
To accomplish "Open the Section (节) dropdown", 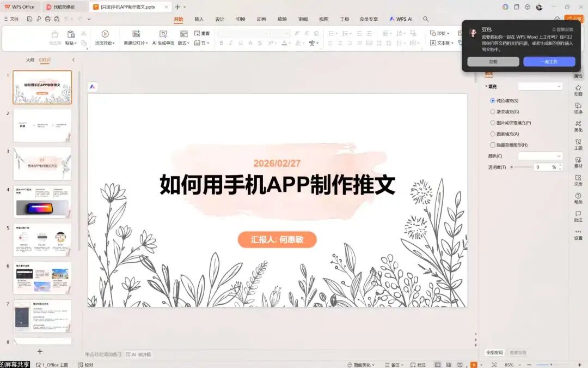I will (x=202, y=43).
